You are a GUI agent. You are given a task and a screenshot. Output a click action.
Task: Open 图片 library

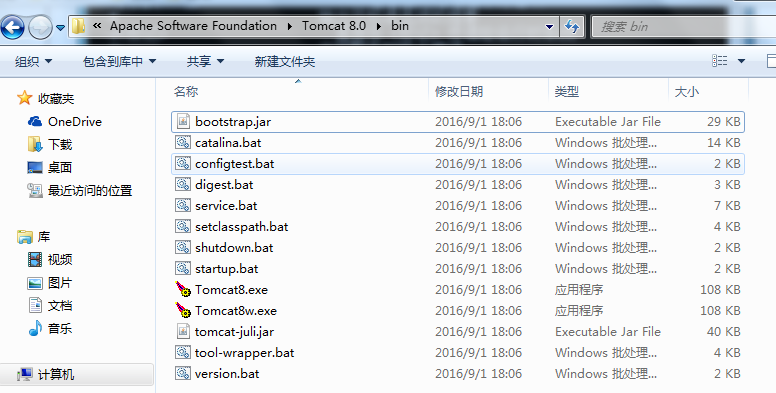pos(60,283)
